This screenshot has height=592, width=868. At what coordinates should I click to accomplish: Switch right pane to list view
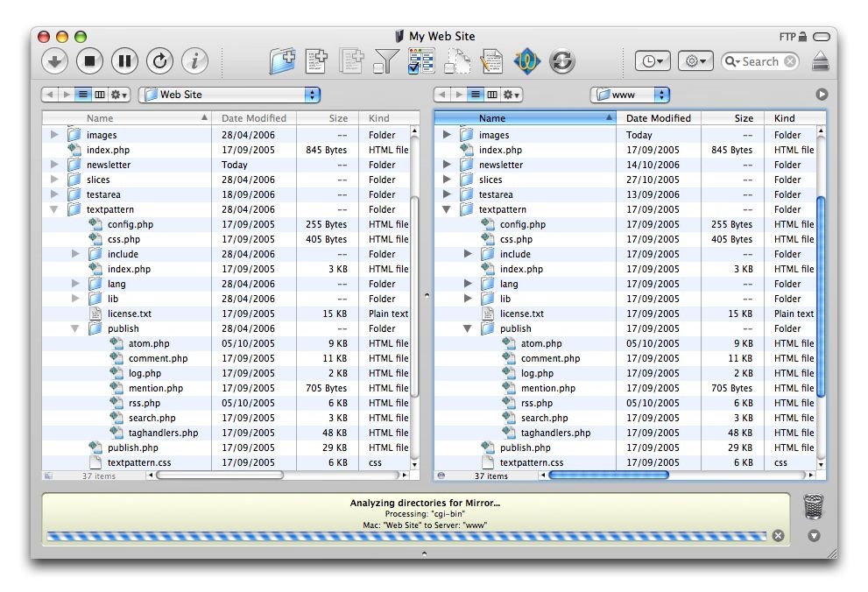[x=476, y=95]
